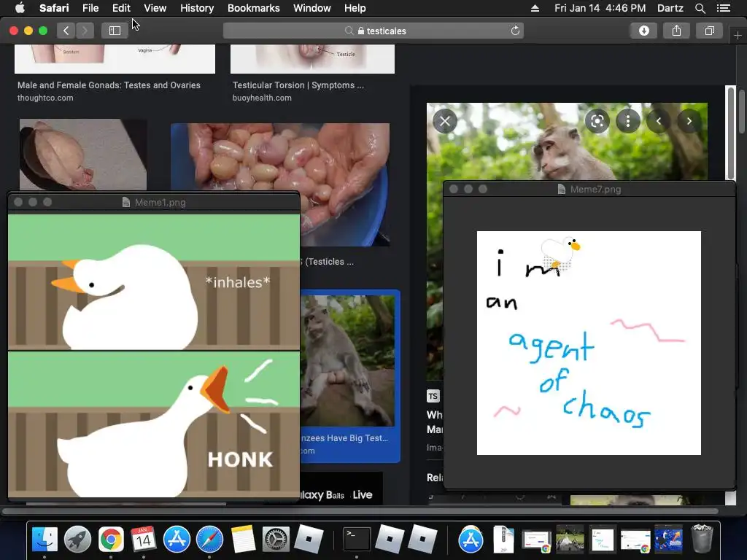Click the 'nzees Have Big Test...' caption
Image resolution: width=747 pixels, height=560 pixels.
point(344,438)
